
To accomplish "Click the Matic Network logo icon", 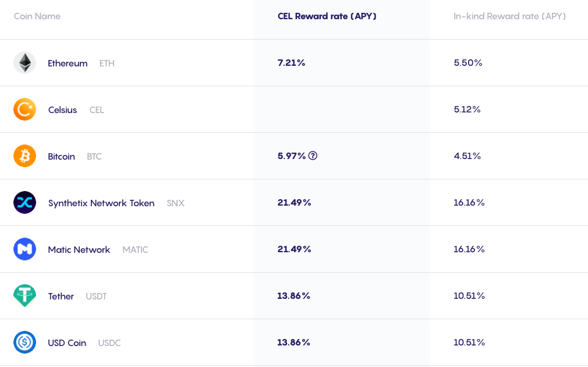I will pyautogui.click(x=25, y=249).
